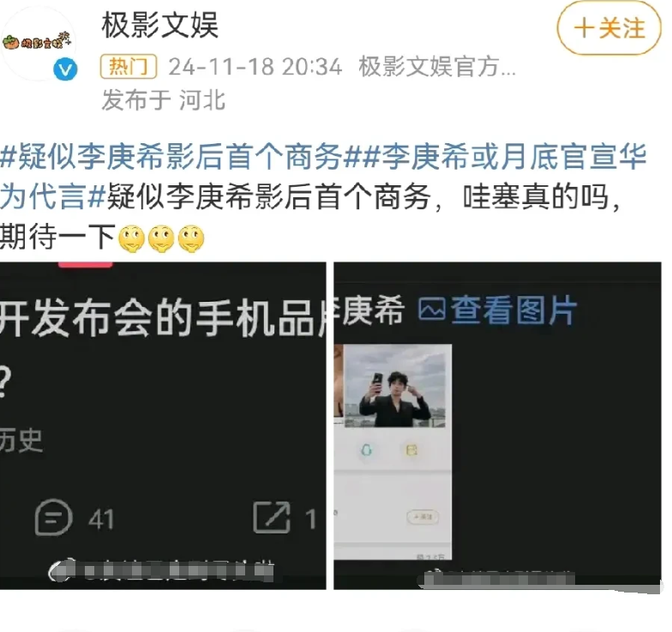
Task: Open the 极影文娱 profile avatar
Action: (x=39, y=43)
